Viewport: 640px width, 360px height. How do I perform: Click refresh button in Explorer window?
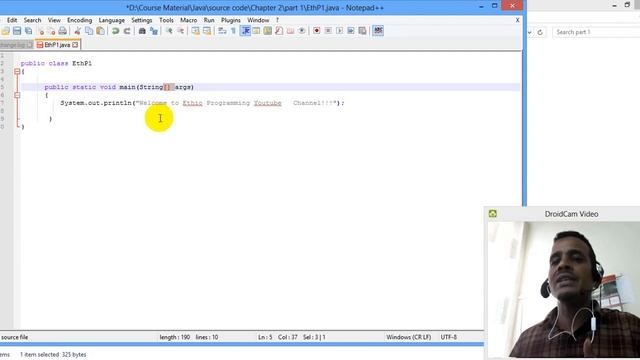pyautogui.click(x=540, y=32)
